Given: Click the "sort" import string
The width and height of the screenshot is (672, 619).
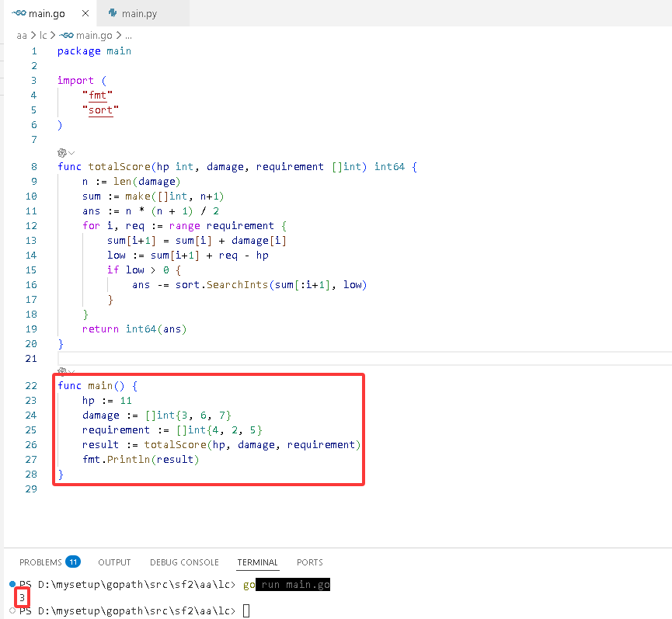Looking at the screenshot, I should [x=100, y=110].
